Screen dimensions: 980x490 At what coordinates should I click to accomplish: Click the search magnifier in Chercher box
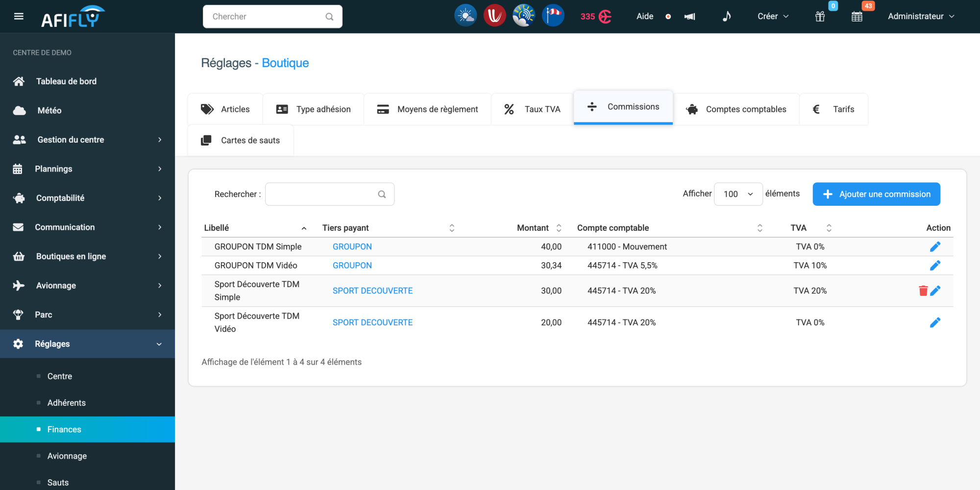coord(329,17)
